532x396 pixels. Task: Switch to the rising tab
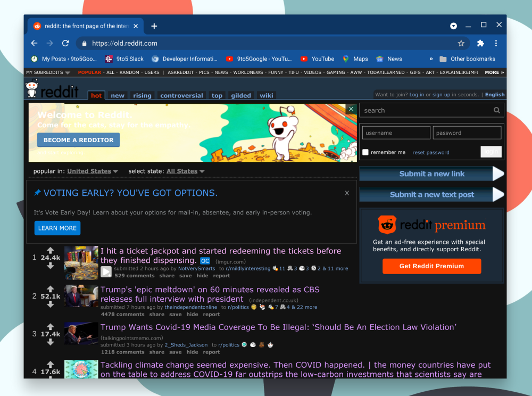coord(142,96)
